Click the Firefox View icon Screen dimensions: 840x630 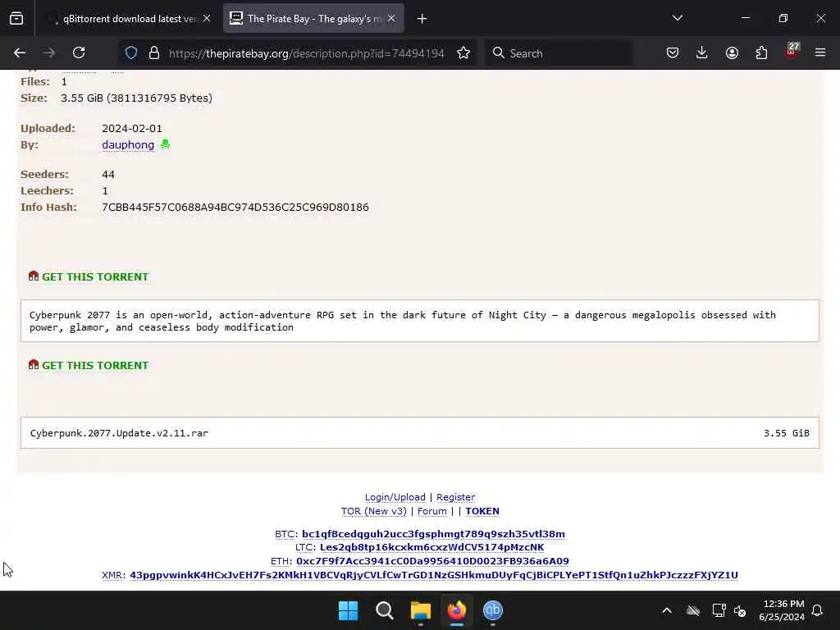16,19
